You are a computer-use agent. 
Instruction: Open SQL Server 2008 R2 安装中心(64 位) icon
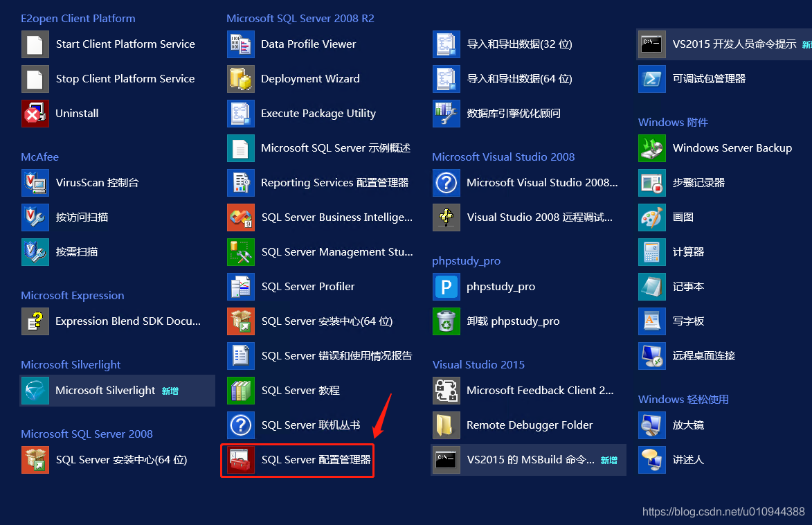pos(241,321)
